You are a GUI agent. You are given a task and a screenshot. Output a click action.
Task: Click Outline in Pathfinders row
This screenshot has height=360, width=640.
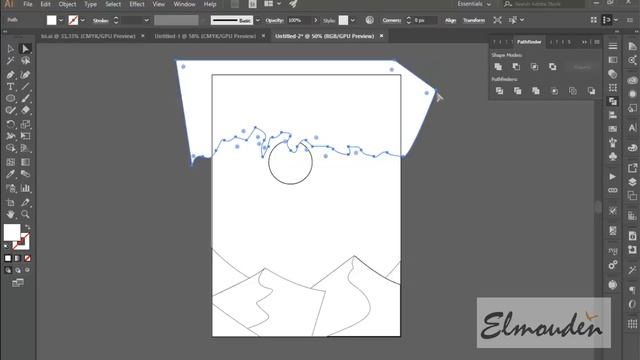tap(573, 91)
